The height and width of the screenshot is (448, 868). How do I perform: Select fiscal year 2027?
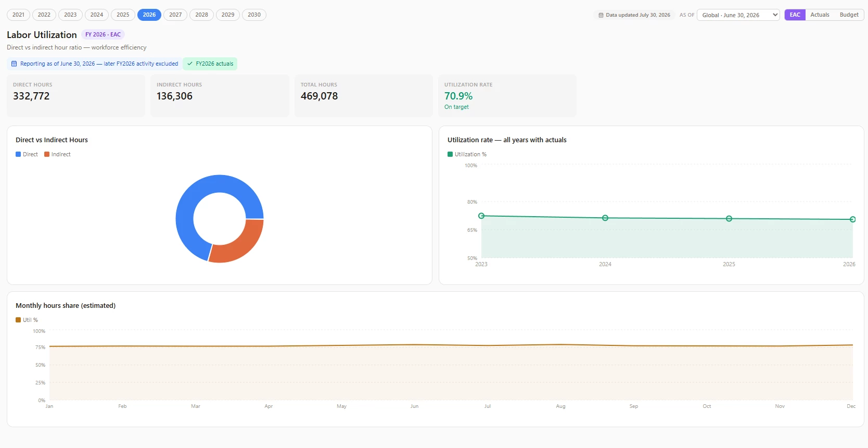tap(175, 15)
